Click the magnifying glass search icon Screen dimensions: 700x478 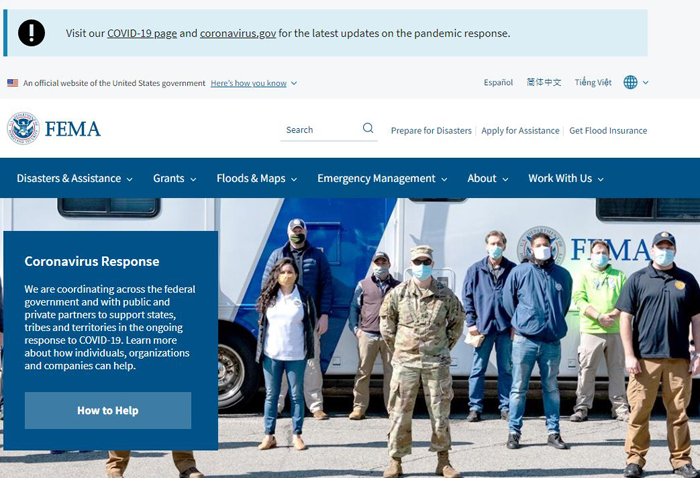click(x=368, y=128)
